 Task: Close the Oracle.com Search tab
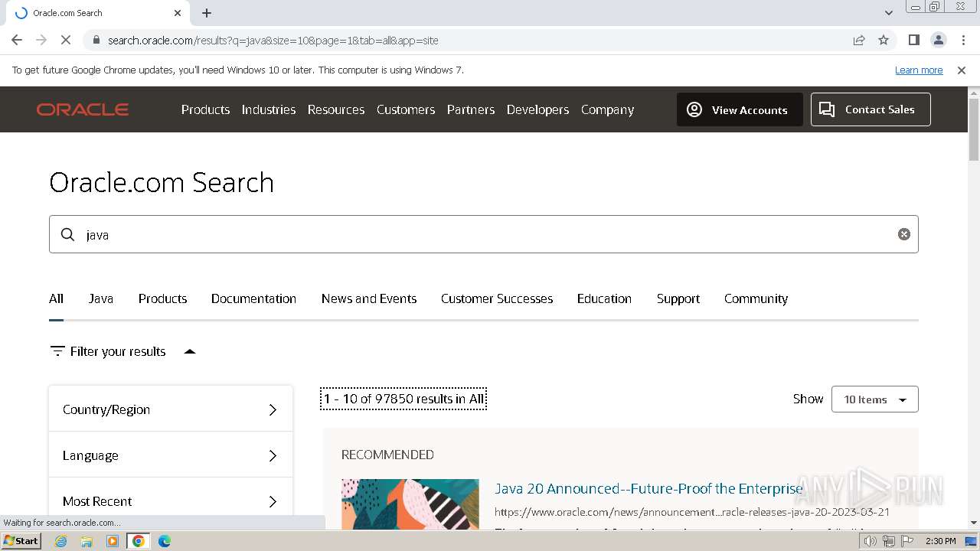point(178,13)
